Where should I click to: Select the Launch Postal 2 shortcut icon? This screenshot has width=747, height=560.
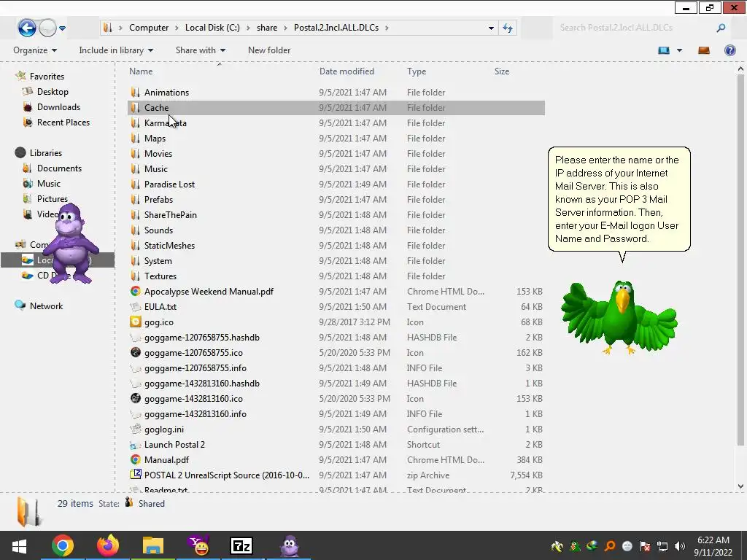(135, 445)
